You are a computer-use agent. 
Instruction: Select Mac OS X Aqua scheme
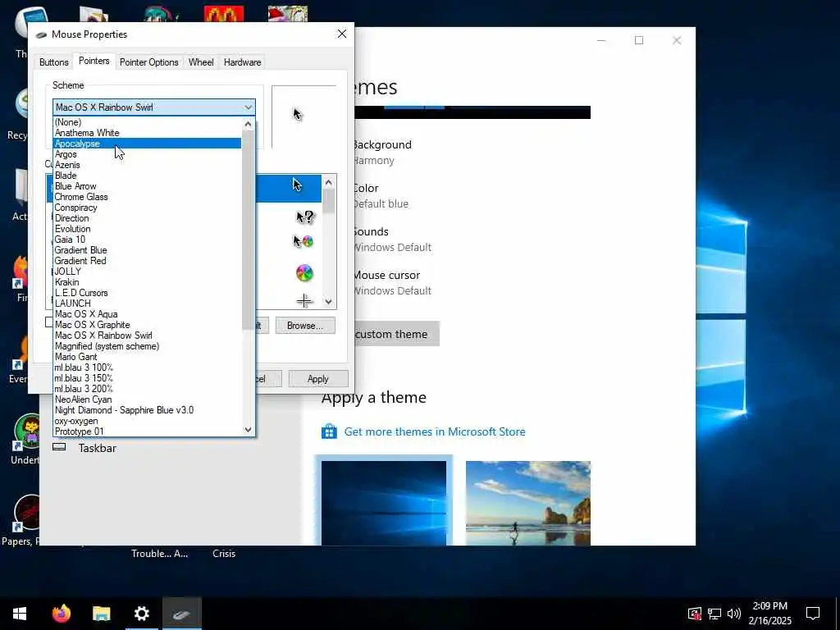pyautogui.click(x=148, y=314)
